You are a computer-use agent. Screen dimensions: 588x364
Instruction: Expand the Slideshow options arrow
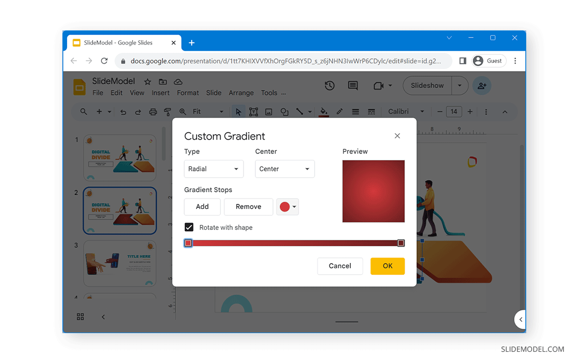point(460,85)
